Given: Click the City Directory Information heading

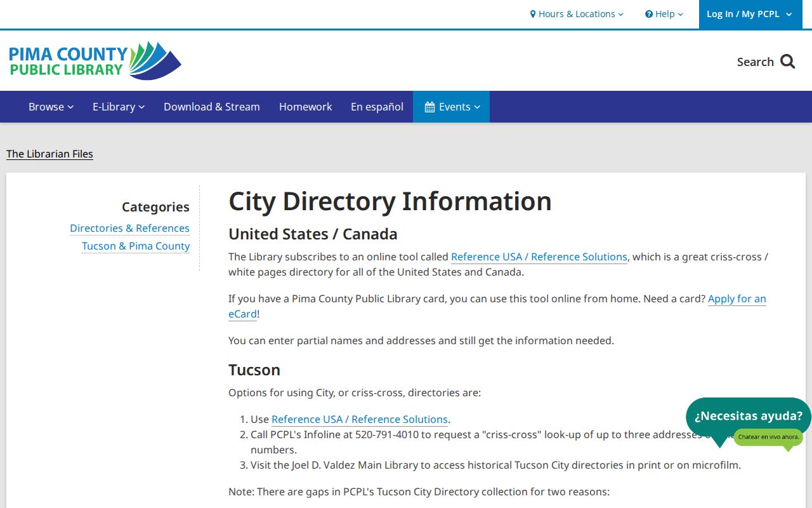Looking at the screenshot, I should (390, 201).
